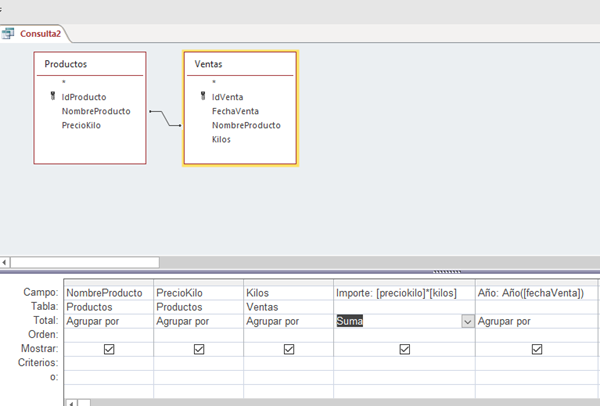The image size is (600, 406).
Task: Select the Ventas table title bar
Action: pos(240,64)
